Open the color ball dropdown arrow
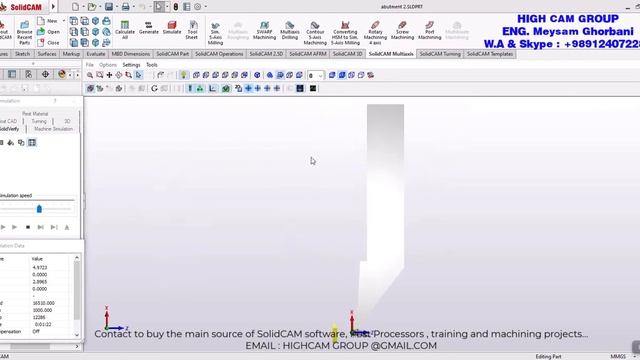The height and width of the screenshot is (360, 640). tap(70, 74)
